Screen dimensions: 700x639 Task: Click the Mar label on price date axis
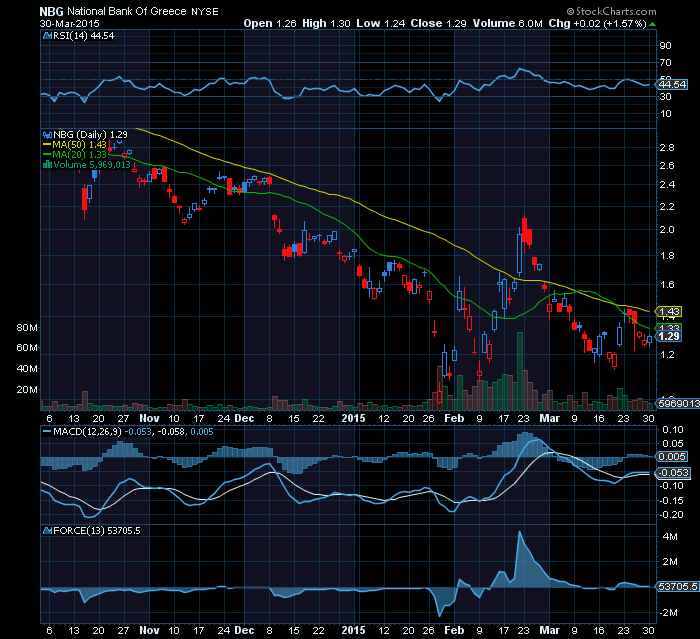click(x=550, y=418)
